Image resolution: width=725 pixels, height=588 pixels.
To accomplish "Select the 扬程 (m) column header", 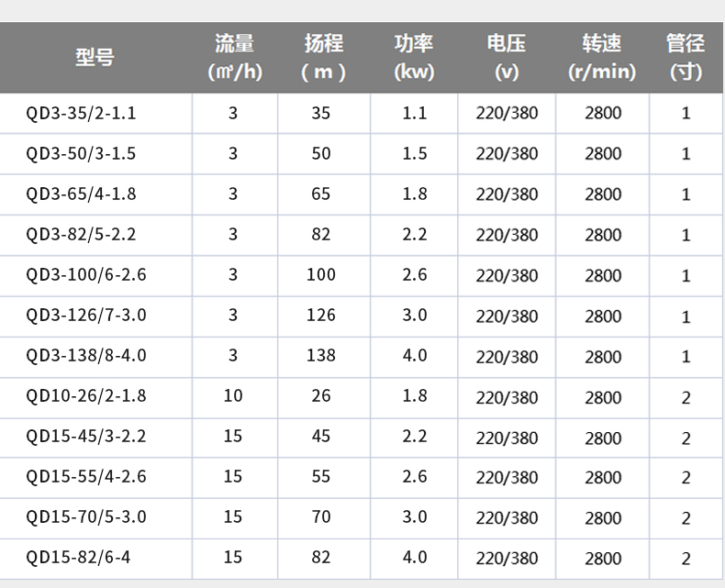I will 323,57.
